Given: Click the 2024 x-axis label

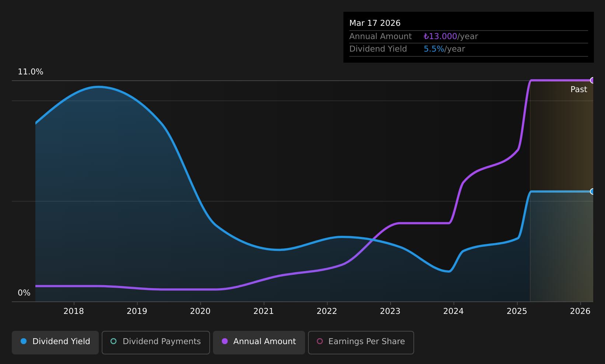Looking at the screenshot, I should [454, 311].
